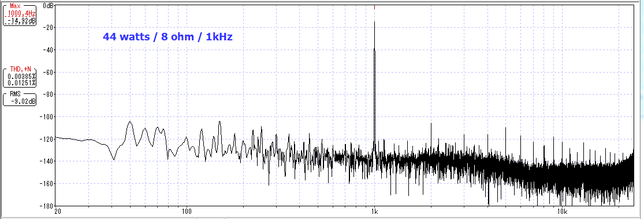Select the red Max label

click(x=15, y=6)
